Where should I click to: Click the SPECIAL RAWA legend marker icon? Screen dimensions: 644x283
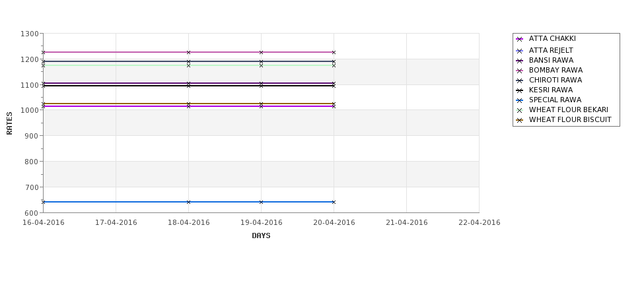(x=520, y=100)
